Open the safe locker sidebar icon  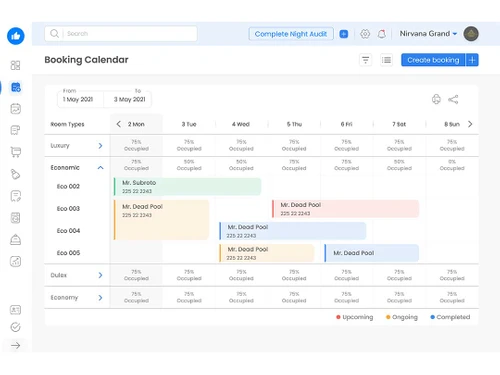[15, 218]
